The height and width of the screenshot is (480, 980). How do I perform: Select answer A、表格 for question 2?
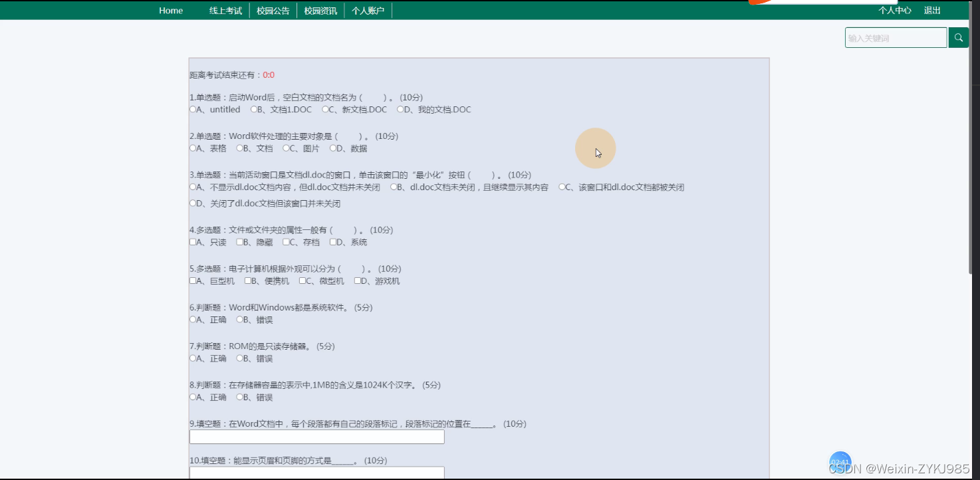click(193, 148)
